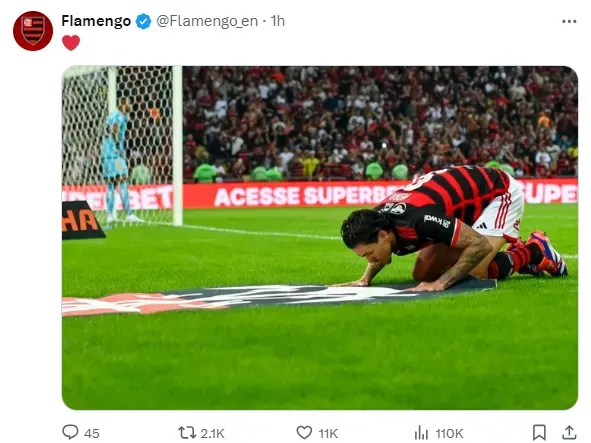Click the goalkeeper by the net in the photo

coord(117,160)
